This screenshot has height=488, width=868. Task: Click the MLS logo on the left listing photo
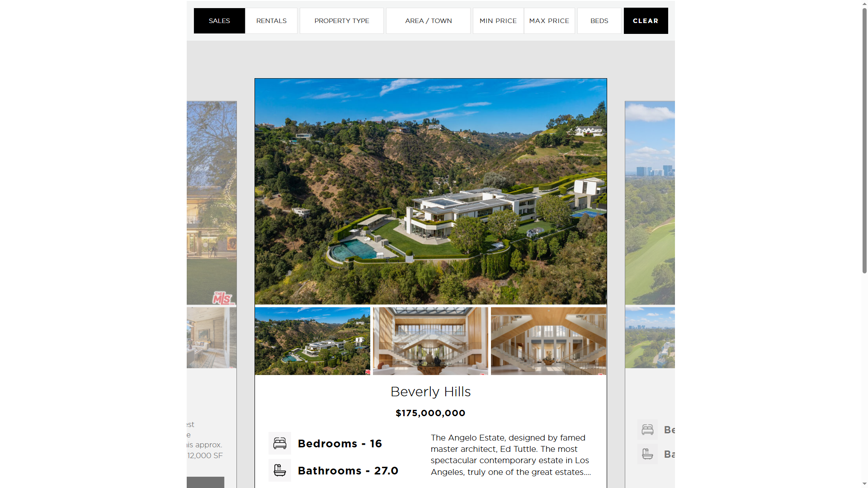(223, 298)
